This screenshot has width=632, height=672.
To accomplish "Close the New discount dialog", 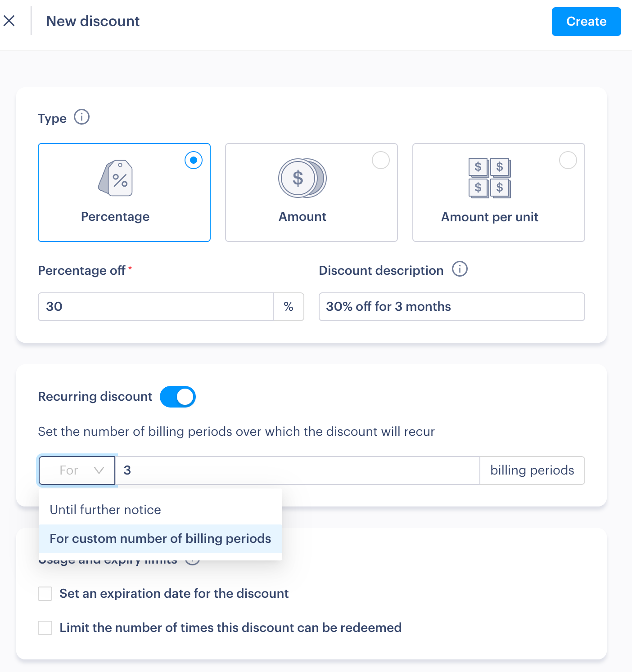I will [x=9, y=21].
